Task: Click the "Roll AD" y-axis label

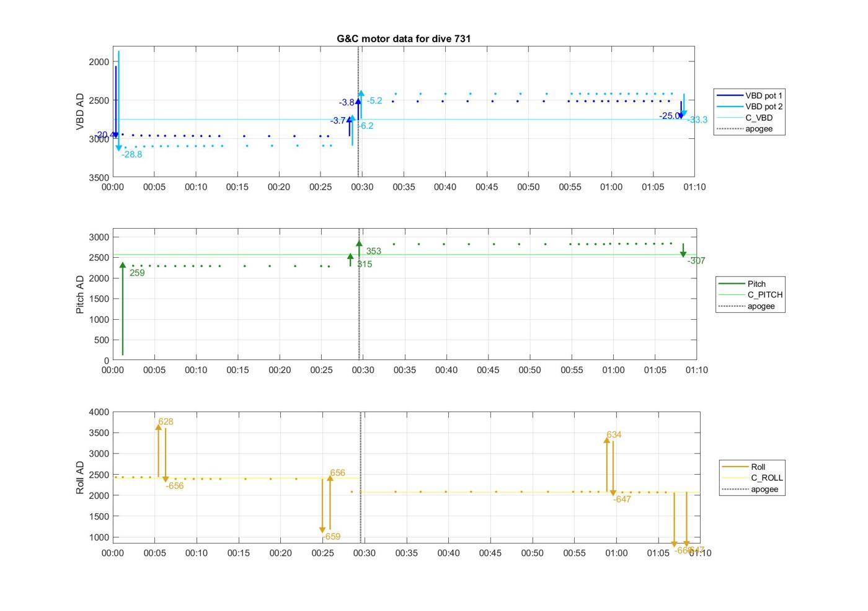Action: pyautogui.click(x=80, y=478)
